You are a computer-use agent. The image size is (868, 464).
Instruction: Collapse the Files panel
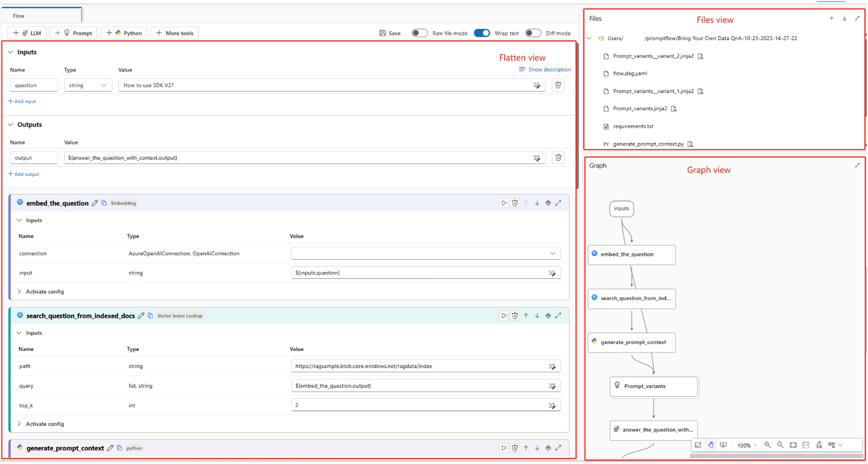pos(857,18)
